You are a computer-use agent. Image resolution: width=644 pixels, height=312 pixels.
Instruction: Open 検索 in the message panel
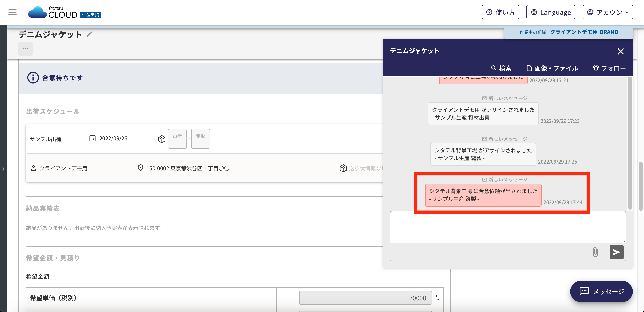coord(501,68)
